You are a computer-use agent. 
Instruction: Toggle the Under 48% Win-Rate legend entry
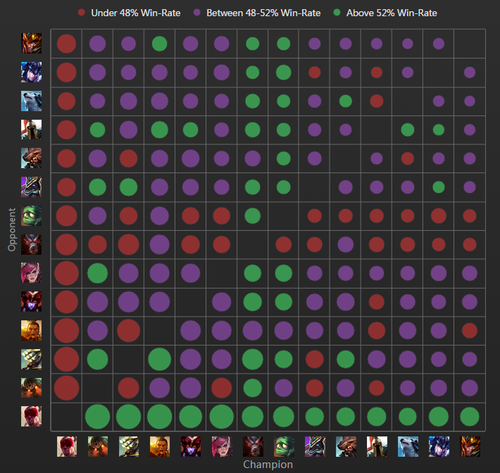coord(129,13)
